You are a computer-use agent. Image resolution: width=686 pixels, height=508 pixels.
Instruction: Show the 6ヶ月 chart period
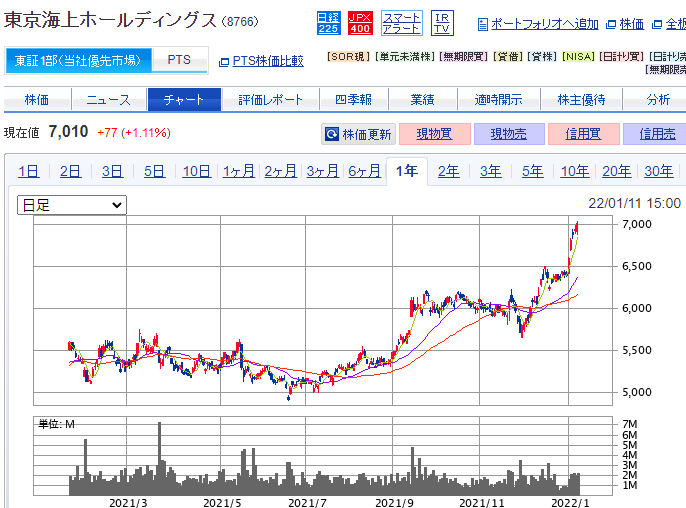pyautogui.click(x=364, y=171)
